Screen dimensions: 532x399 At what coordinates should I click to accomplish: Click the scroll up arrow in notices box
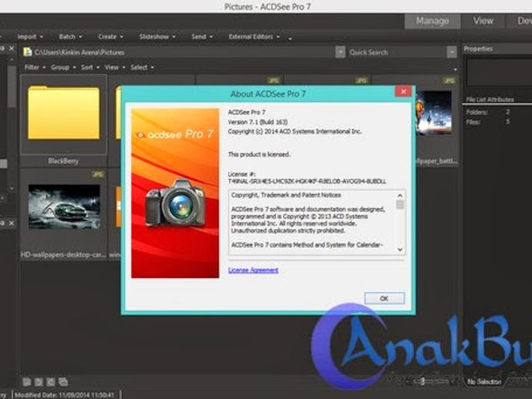(400, 196)
